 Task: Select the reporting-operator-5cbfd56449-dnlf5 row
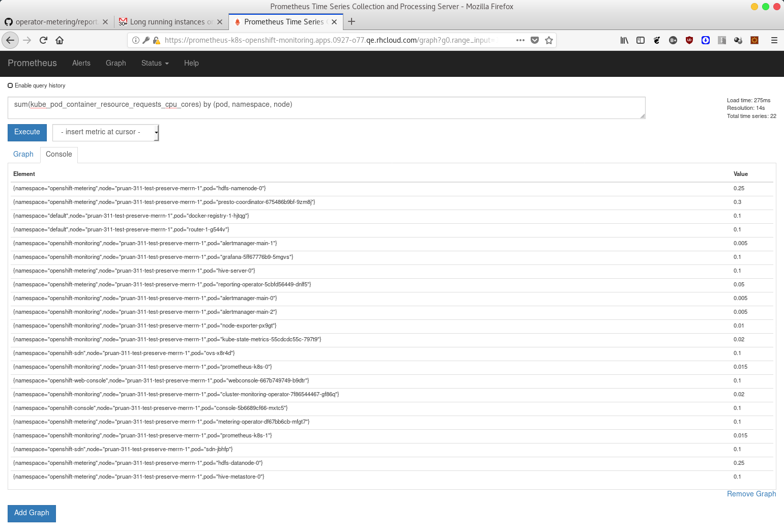[392, 285]
